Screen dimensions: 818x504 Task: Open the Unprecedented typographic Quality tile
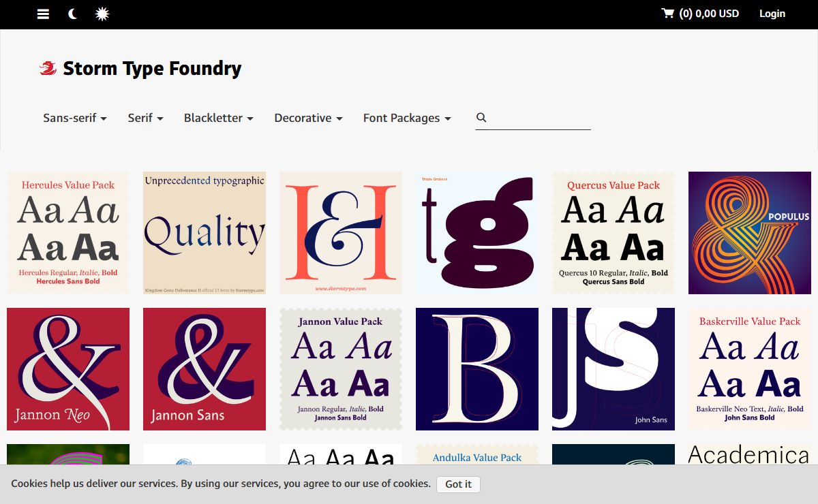coord(204,233)
